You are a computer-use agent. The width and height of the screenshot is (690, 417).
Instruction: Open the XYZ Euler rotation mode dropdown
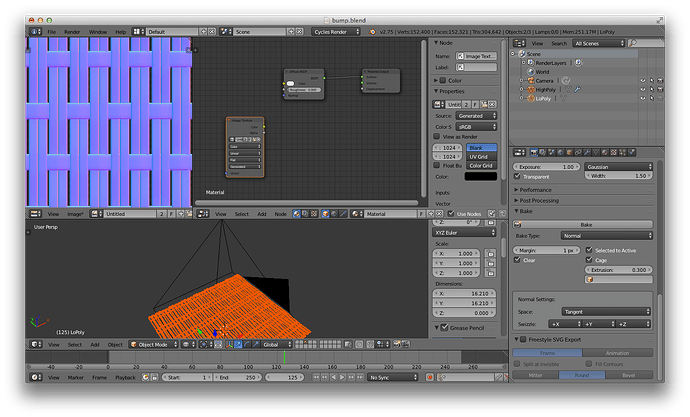464,233
